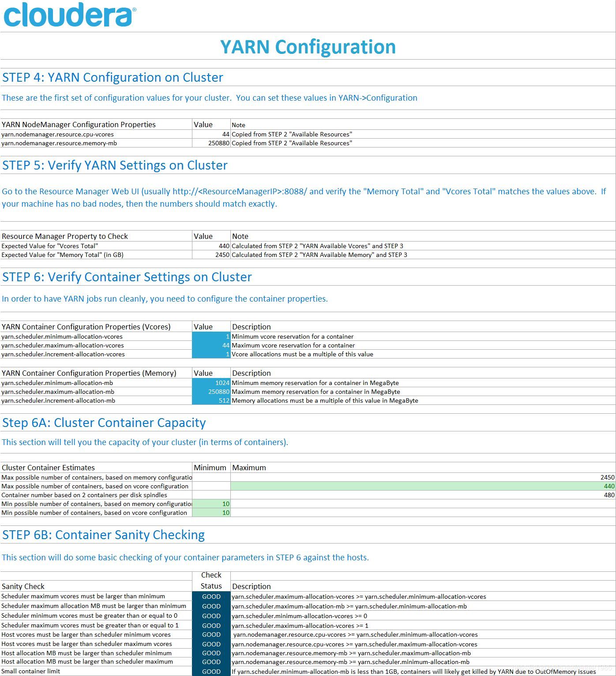The width and height of the screenshot is (616, 676).
Task: Select the STEP 4 YARN Configuration heading
Action: click(113, 77)
